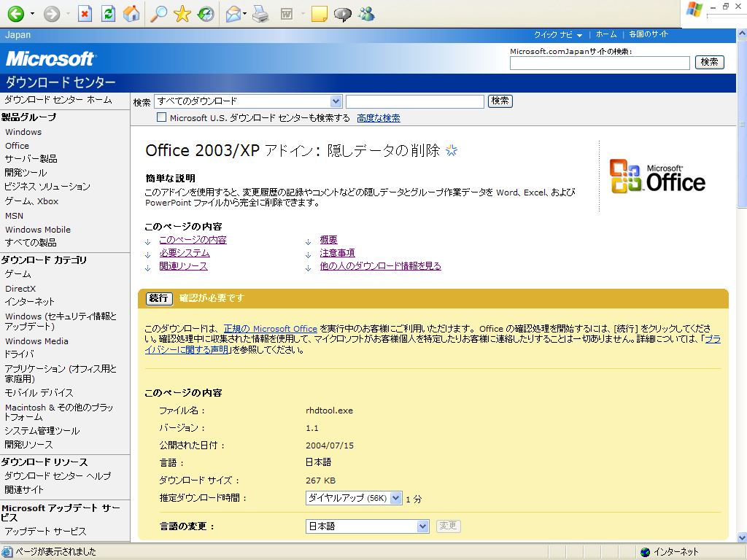Go to the Home page icon
Image resolution: width=747 pixels, height=560 pixels.
click(131, 14)
